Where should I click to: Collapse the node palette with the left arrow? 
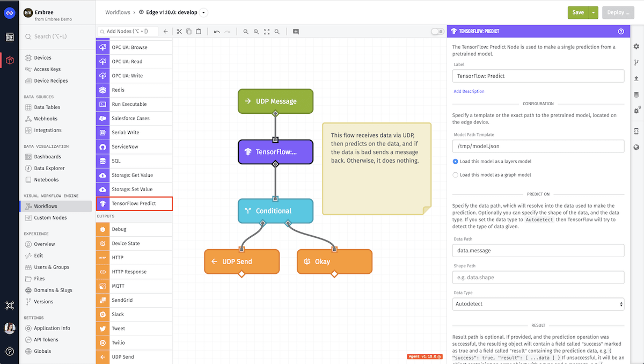[166, 32]
